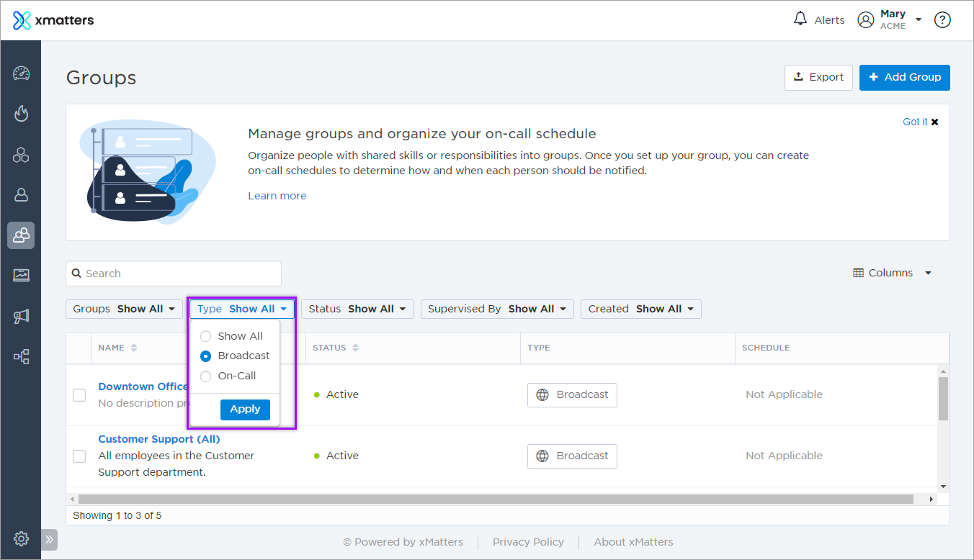Click the vertical table scrollbar thumb
The height and width of the screenshot is (560, 974).
943,398
